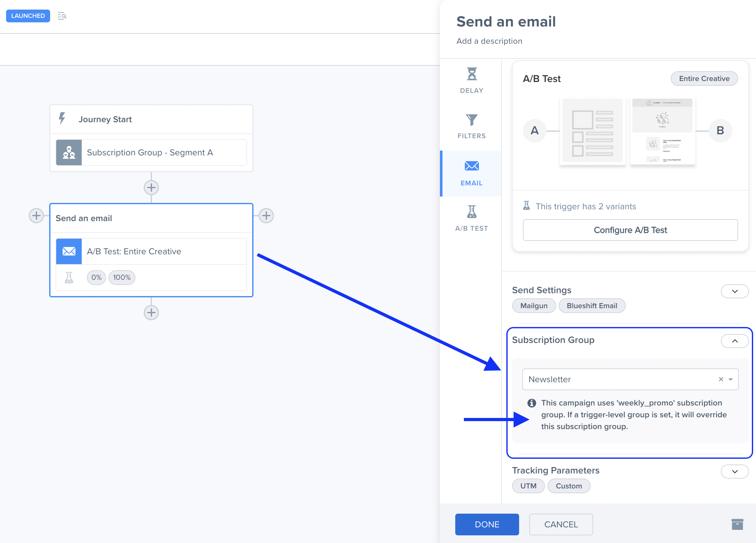756x543 pixels.
Task: Open Subscription Group - Segment A row
Action: [151, 152]
